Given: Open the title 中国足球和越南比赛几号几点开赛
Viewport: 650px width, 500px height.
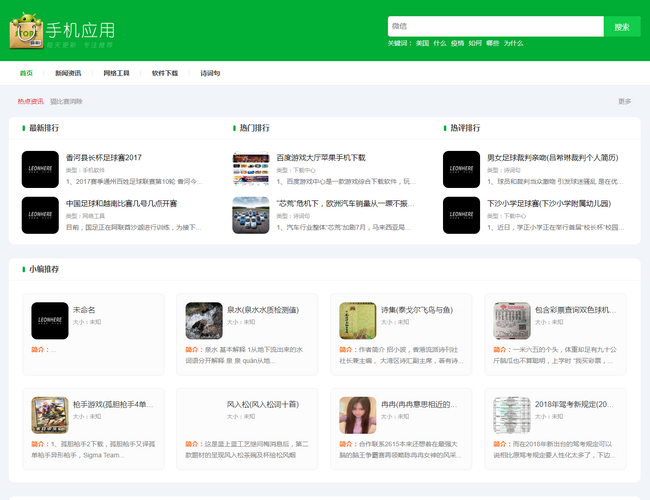Looking at the screenshot, I should pyautogui.click(x=121, y=204).
